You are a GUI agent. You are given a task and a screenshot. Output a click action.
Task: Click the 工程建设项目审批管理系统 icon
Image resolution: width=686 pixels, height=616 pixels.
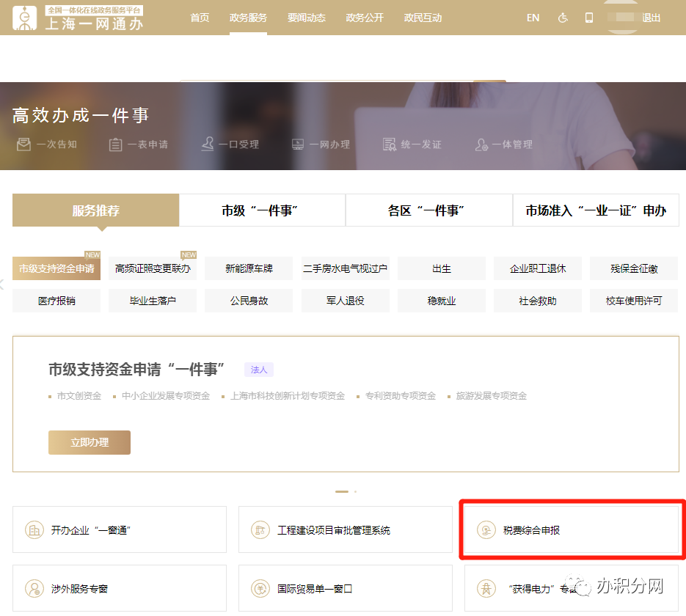coord(260,529)
